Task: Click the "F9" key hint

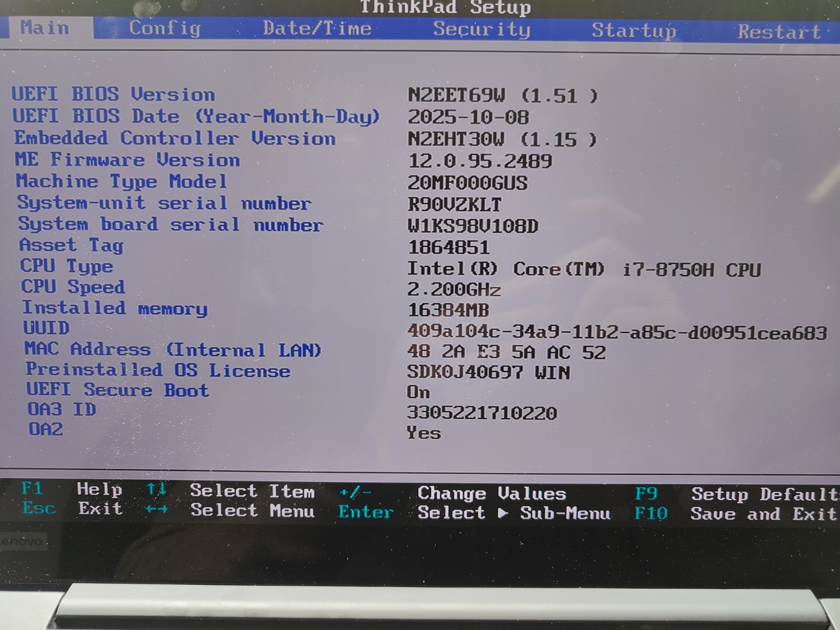Action: coord(646,493)
